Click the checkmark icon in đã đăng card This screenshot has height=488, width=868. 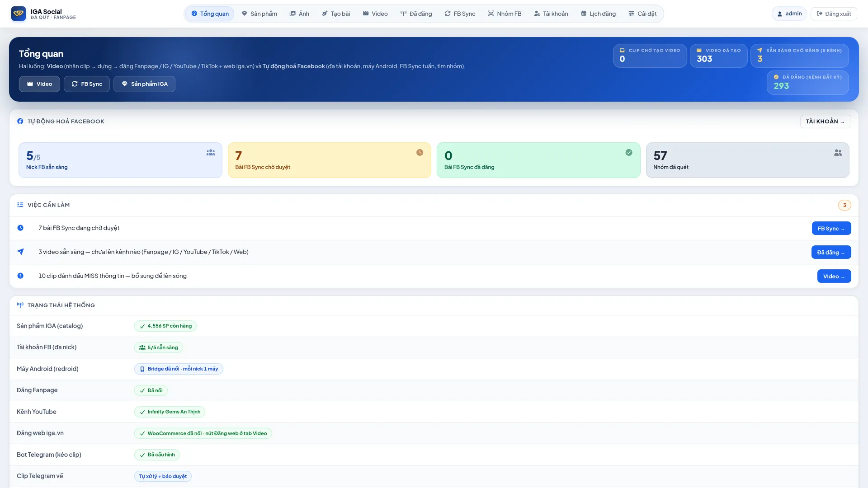(629, 153)
